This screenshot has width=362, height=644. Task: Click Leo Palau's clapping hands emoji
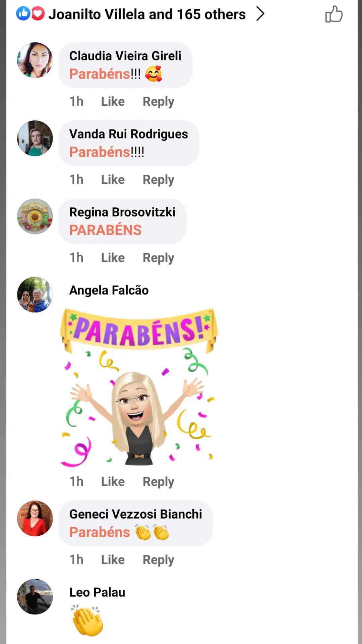(87, 621)
